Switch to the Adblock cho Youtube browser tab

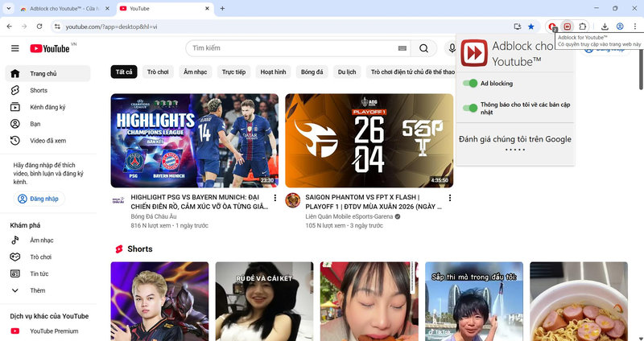point(65,9)
